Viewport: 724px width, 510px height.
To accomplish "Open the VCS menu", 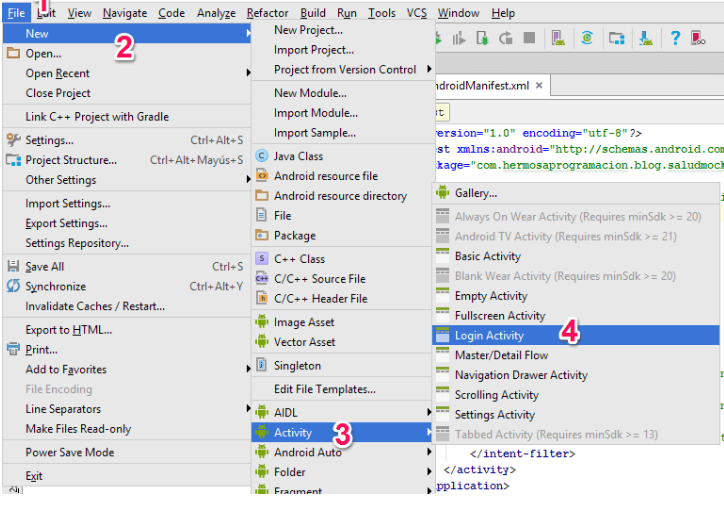I will (416, 13).
